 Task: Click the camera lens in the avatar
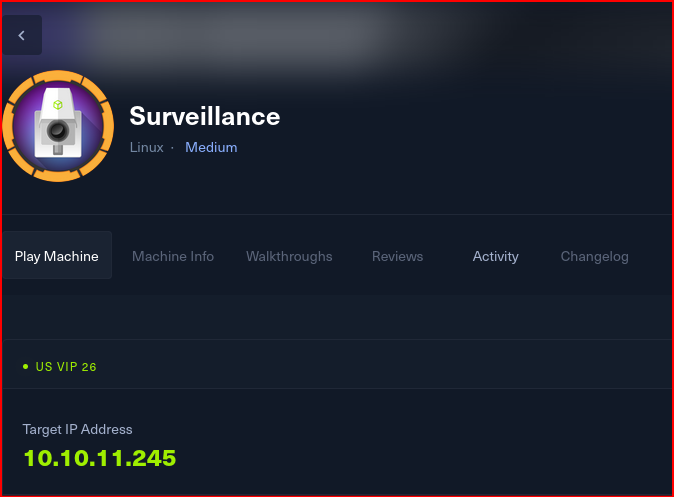[58, 131]
